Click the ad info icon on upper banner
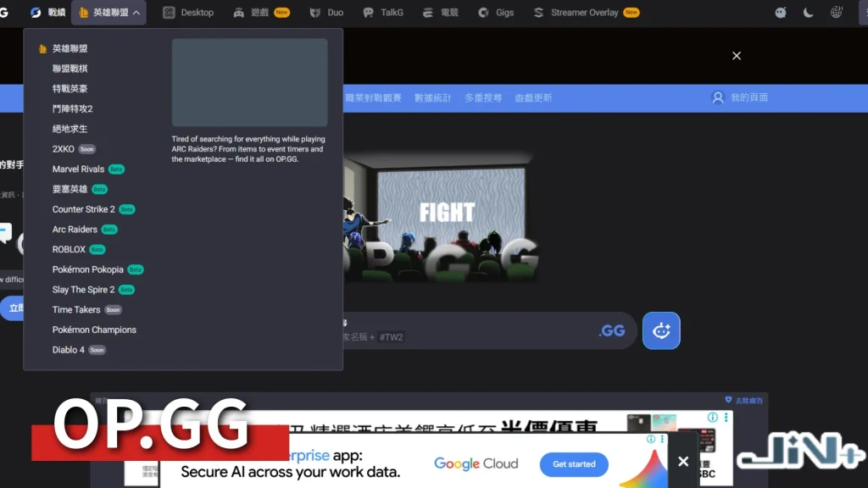This screenshot has height=488, width=868. pyautogui.click(x=712, y=417)
